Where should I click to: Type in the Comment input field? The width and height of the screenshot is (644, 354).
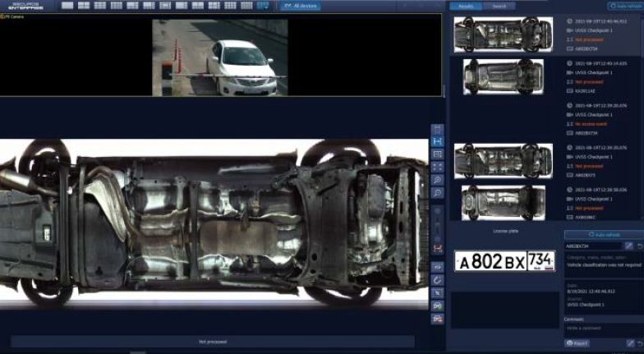coord(603,328)
